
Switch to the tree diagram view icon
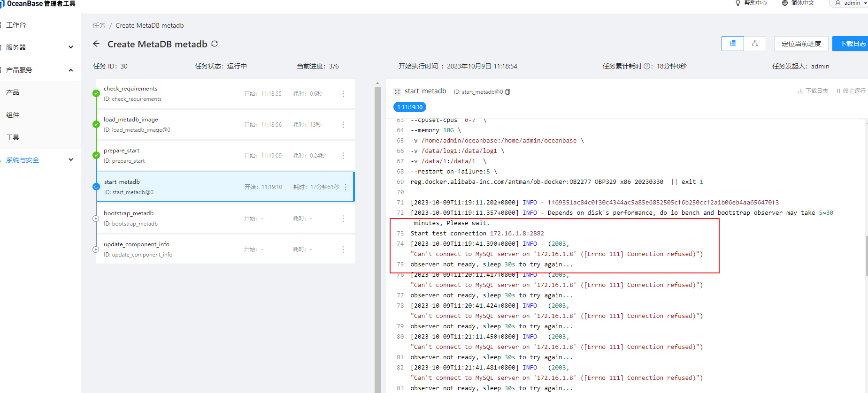coord(755,44)
